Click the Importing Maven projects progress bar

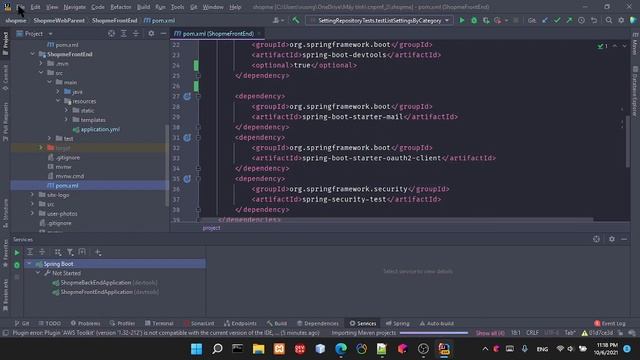coord(433,333)
